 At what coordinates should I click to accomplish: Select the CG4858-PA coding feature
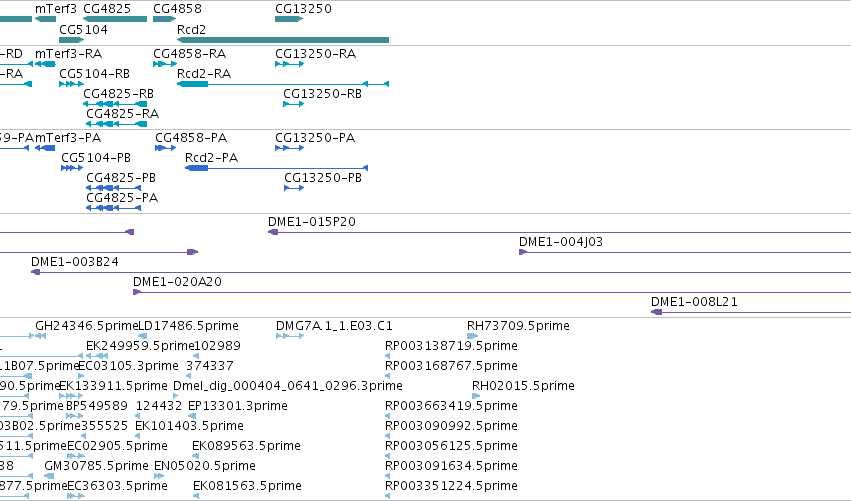pyautogui.click(x=165, y=148)
